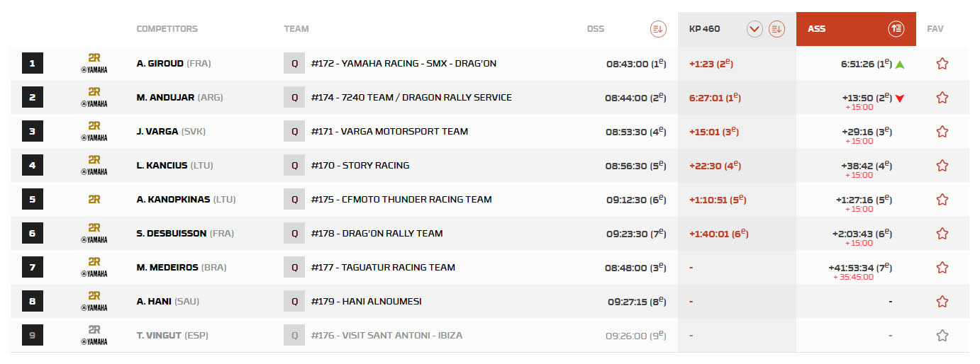Click the 2R logo for A. Kanopkinas
980x364 pixels.
(94, 200)
